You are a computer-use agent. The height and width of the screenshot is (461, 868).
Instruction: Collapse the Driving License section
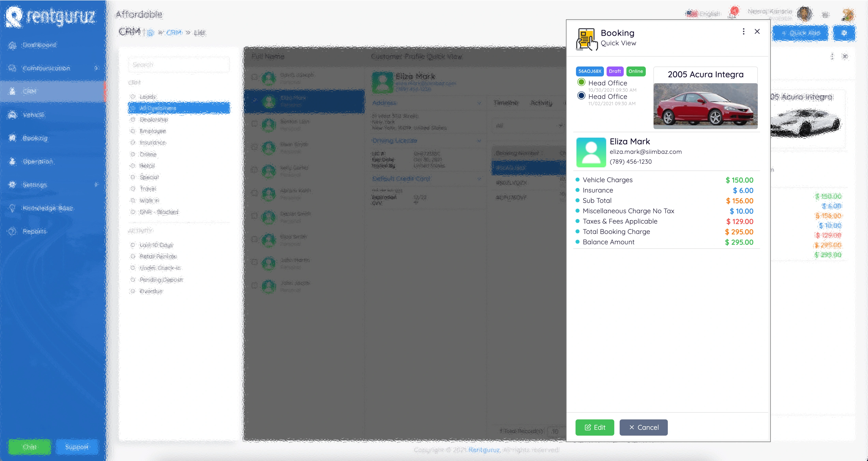(479, 141)
